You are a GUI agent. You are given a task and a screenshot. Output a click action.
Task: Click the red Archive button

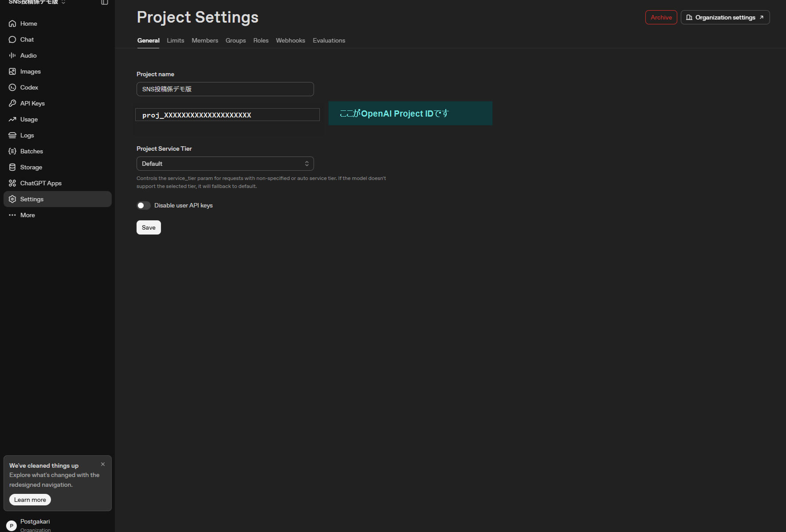661,17
